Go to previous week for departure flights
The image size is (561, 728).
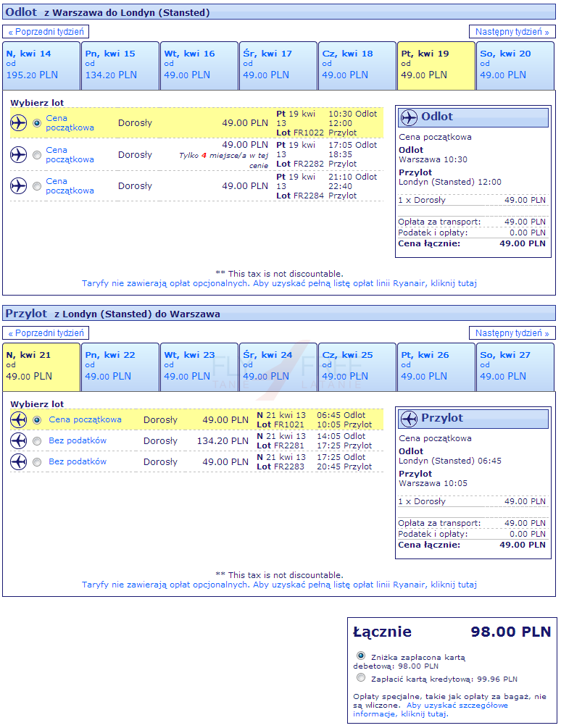pos(46,32)
